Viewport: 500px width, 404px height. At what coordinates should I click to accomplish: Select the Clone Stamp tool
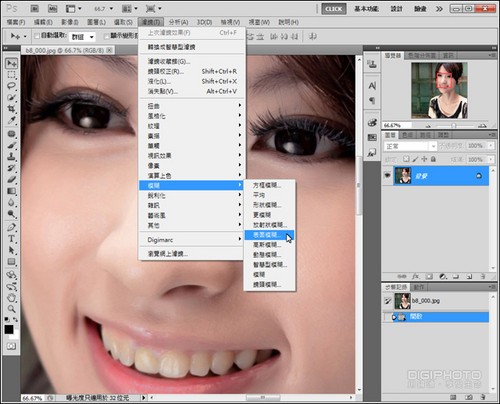coord(12,156)
